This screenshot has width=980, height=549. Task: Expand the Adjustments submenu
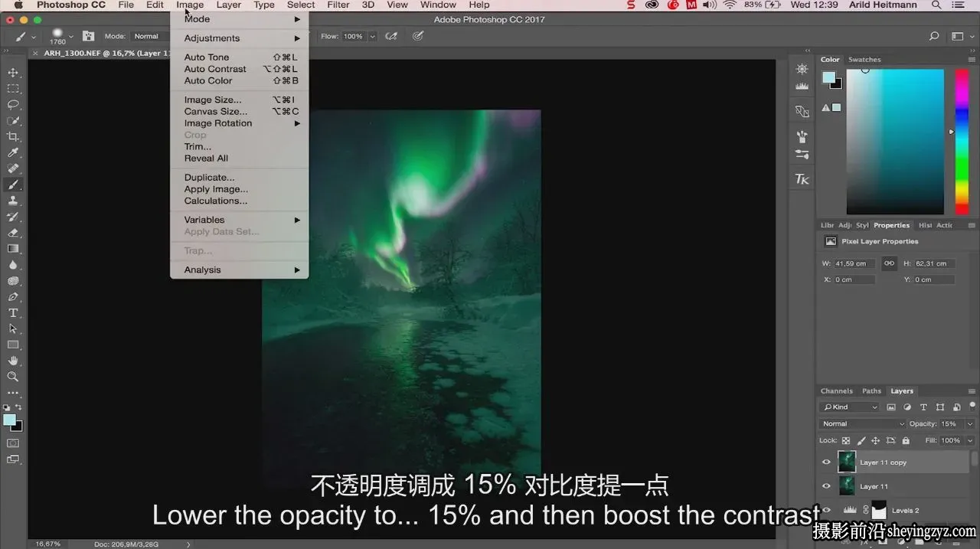(x=239, y=38)
